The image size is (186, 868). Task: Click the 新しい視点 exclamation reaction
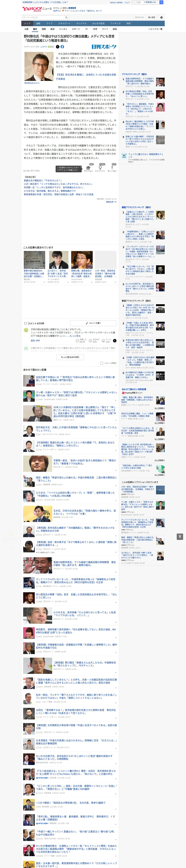112,168
